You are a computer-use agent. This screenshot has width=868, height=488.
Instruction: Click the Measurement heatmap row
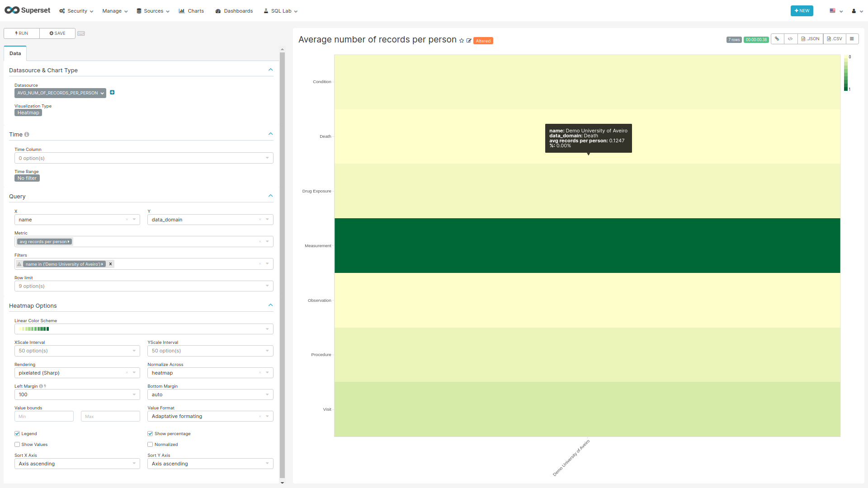587,245
